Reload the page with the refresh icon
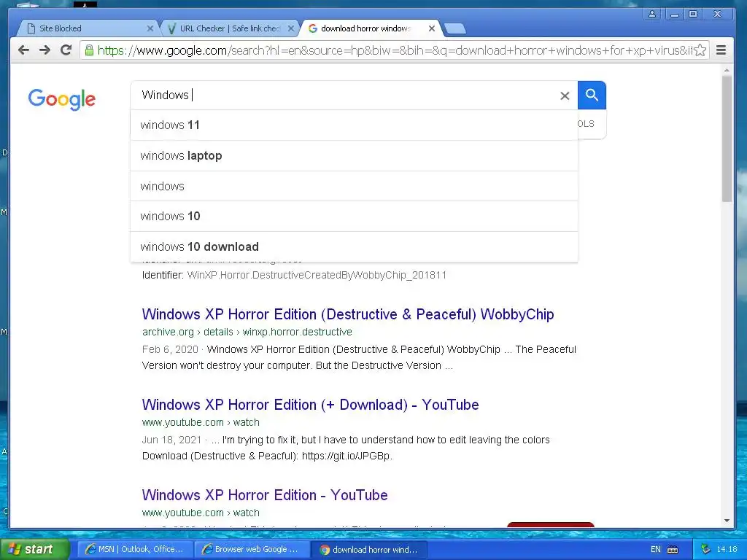The width and height of the screenshot is (747, 560). coord(66,50)
